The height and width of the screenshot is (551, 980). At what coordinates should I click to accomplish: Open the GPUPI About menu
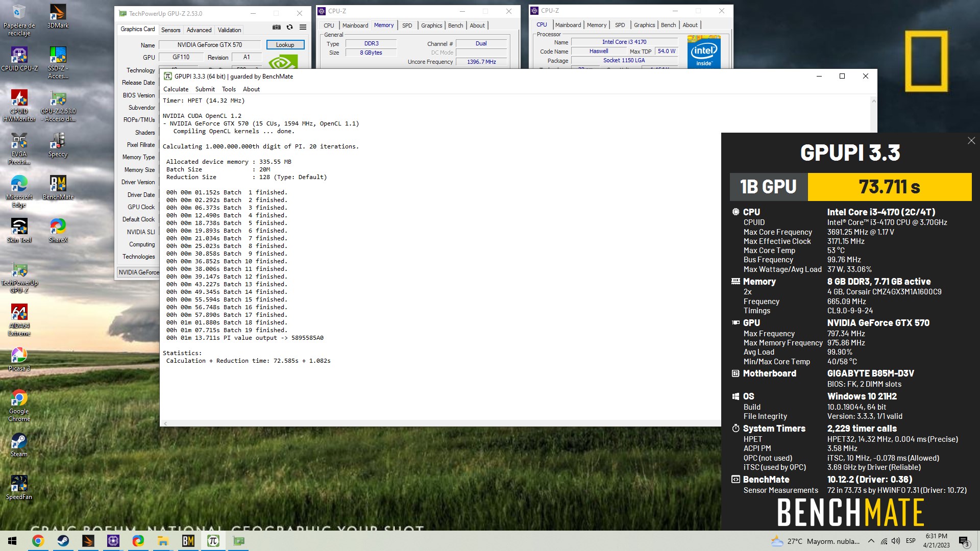[x=251, y=89]
